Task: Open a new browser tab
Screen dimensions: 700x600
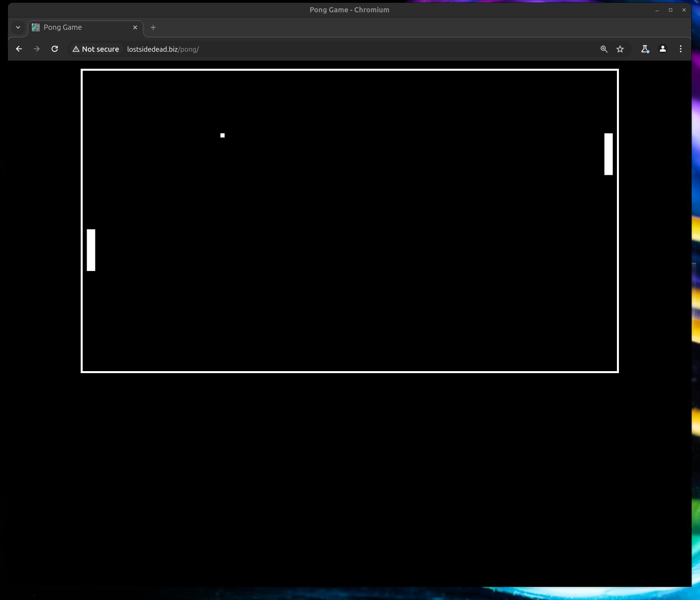Action: click(x=153, y=27)
